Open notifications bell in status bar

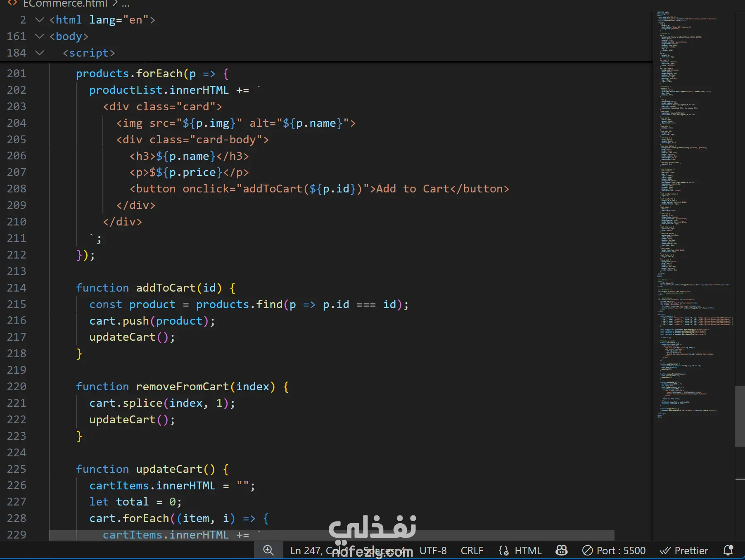pyautogui.click(x=728, y=550)
